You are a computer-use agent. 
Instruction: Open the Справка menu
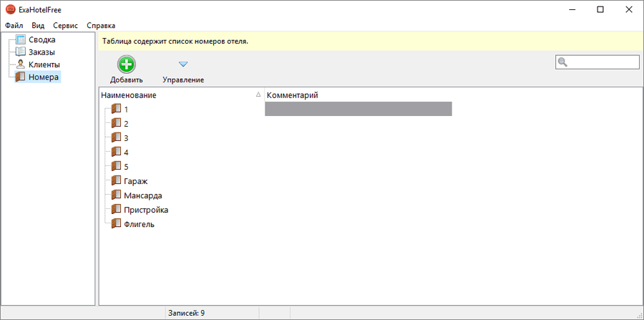101,26
